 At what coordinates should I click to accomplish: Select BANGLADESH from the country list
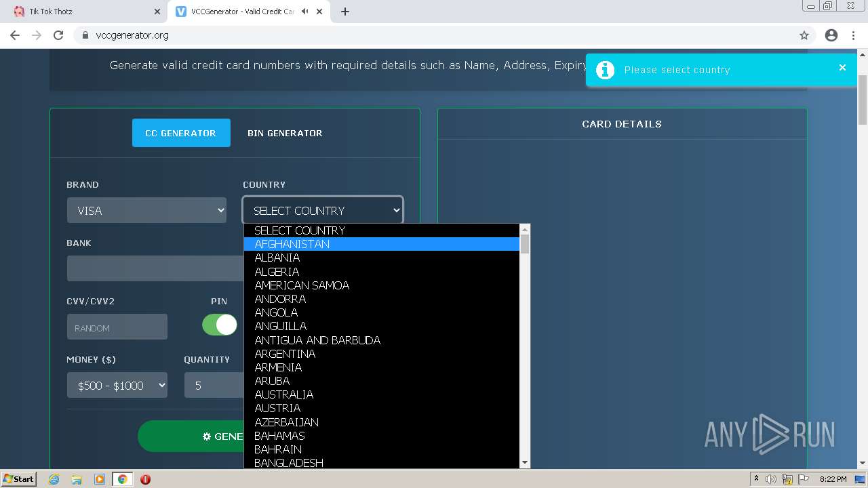[382, 462]
